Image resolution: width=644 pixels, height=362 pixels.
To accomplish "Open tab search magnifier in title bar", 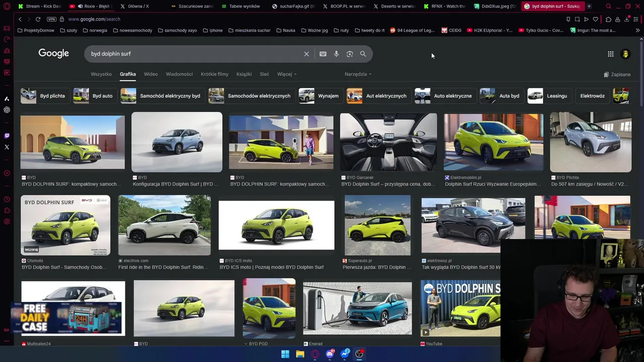I will [x=608, y=6].
